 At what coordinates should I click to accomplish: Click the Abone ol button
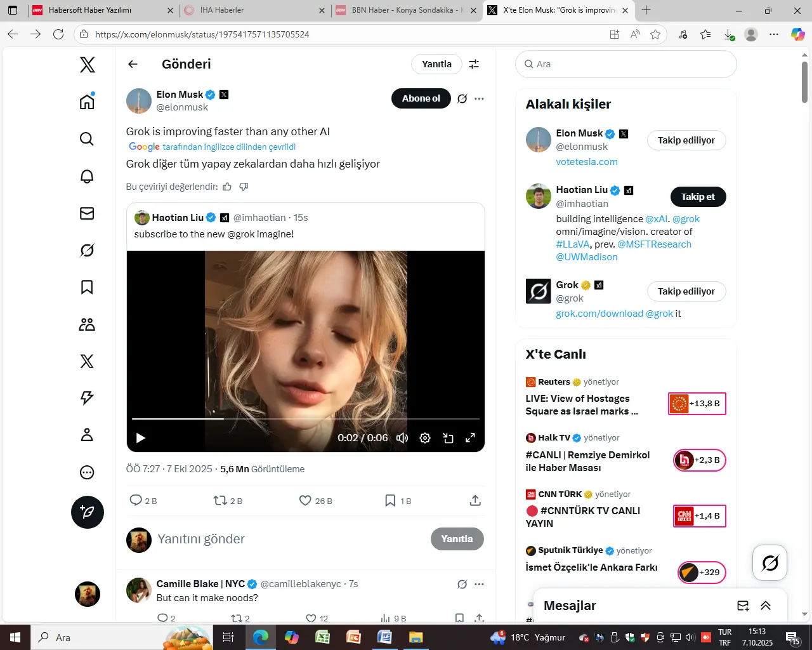click(x=421, y=98)
